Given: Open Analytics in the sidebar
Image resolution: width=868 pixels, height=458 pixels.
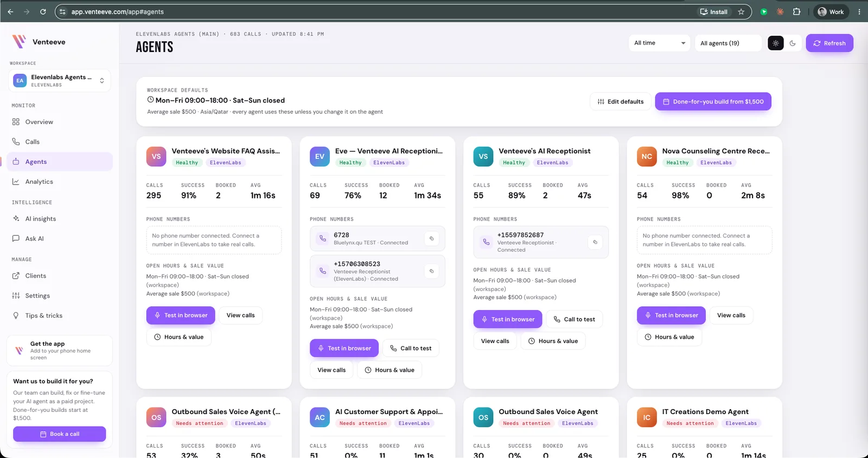Looking at the screenshot, I should [x=60, y=182].
